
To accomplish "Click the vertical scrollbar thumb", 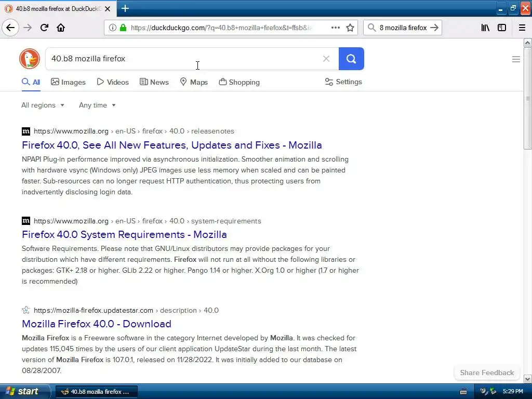I will [x=527, y=98].
